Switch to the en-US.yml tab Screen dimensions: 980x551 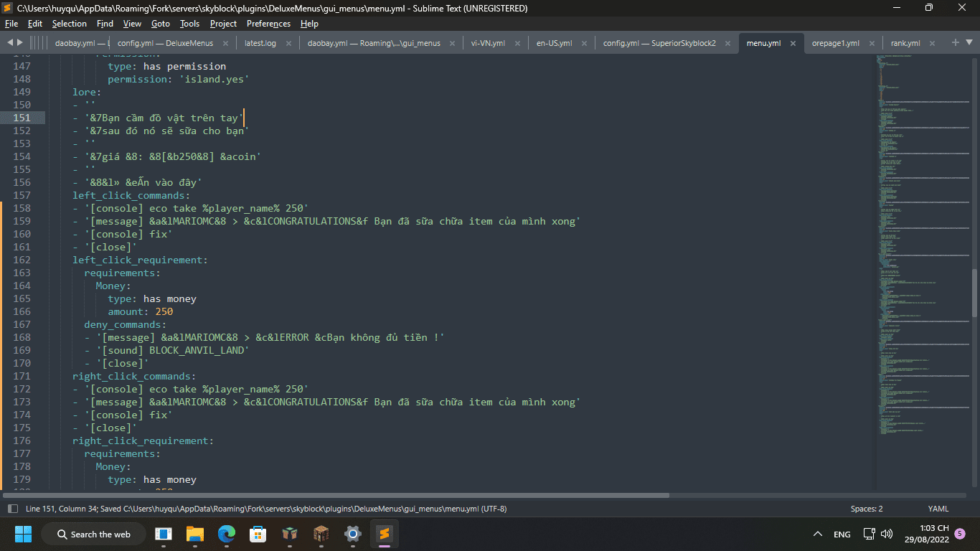click(x=554, y=43)
